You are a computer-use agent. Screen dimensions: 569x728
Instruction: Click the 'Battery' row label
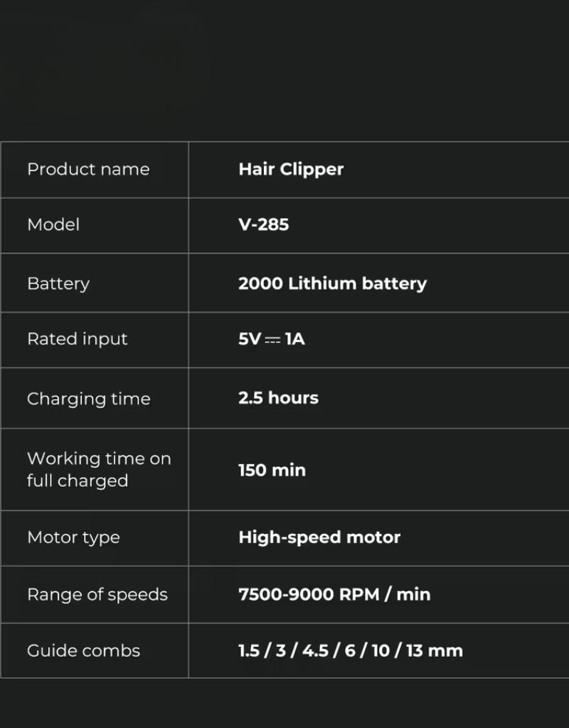58,283
